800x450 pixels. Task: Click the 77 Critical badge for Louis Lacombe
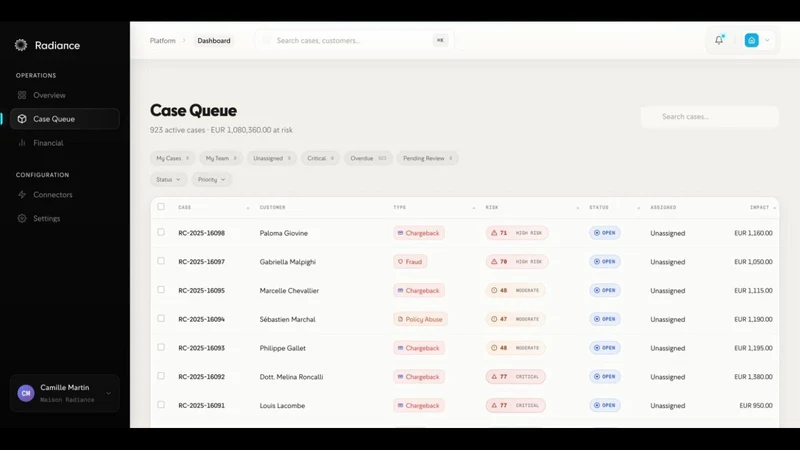click(515, 406)
